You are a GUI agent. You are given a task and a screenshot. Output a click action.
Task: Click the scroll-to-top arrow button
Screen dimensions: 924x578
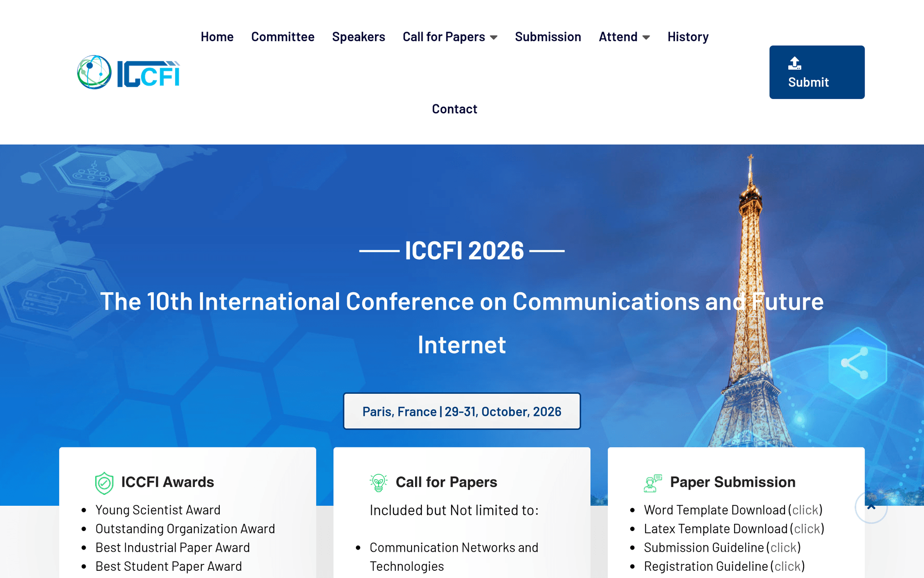tap(871, 507)
